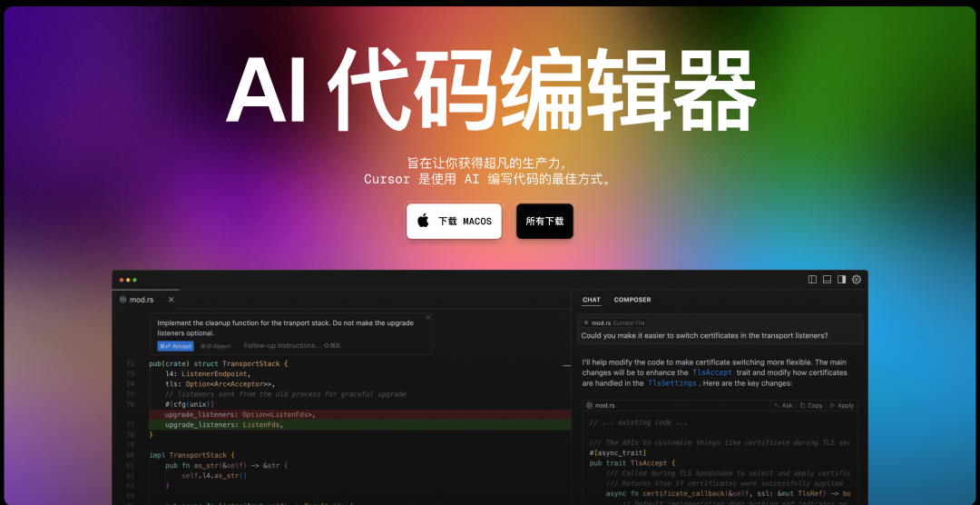Viewport: 980px width, 505px height.
Task: Click 'async fn certificate_callback' line in chat code
Action: click(728, 494)
